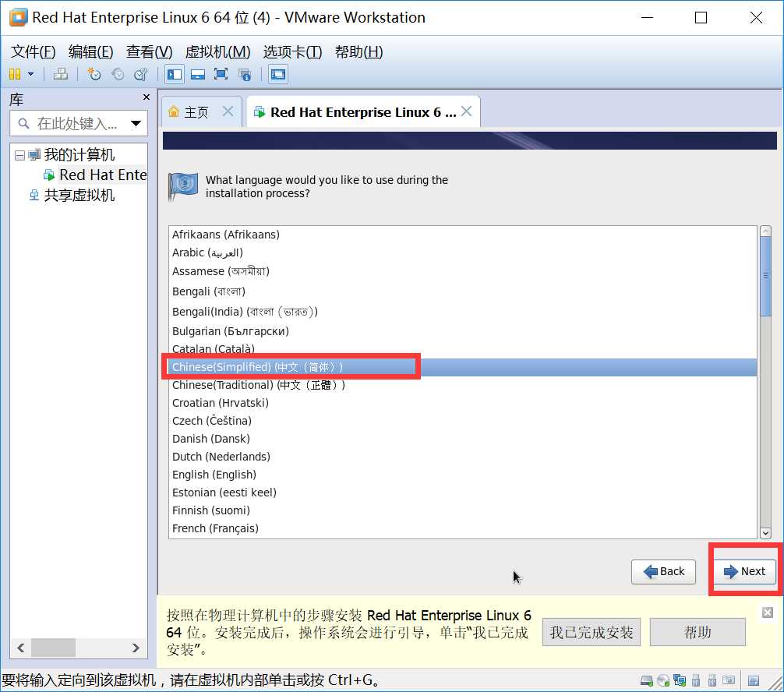The height and width of the screenshot is (692, 784).
Task: Select Czech (Čeština) in the language list
Action: click(462, 421)
